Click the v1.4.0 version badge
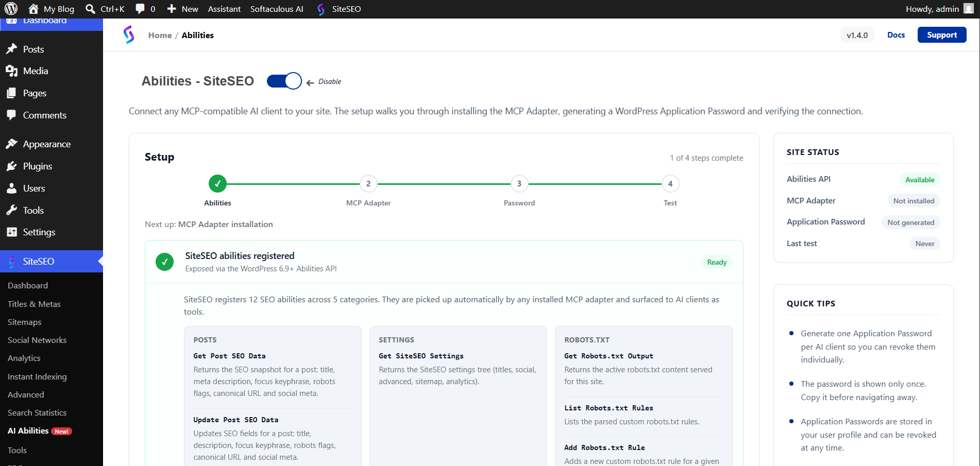The image size is (980, 466). (857, 35)
